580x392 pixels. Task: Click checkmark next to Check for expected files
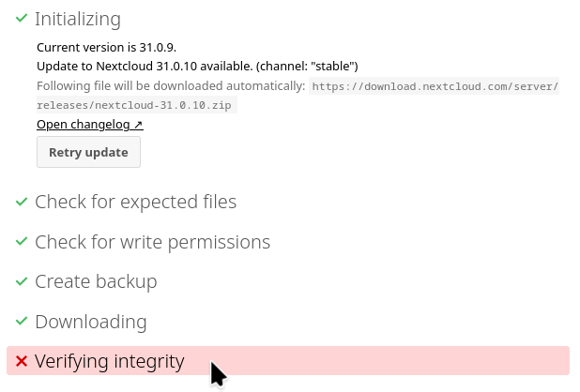coord(22,202)
